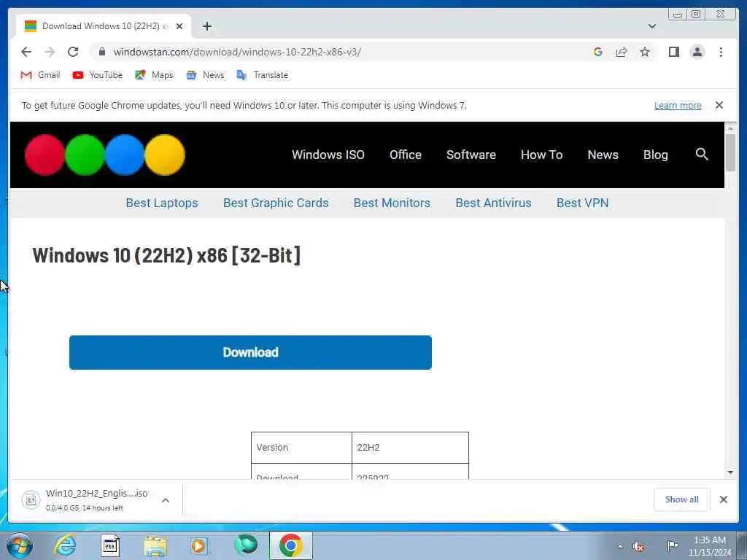Open Gmail bookmark

(40, 75)
